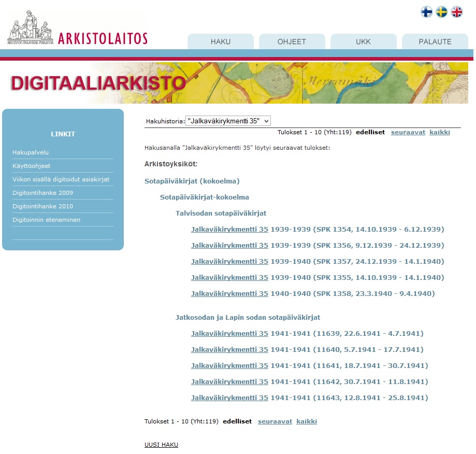The height and width of the screenshot is (454, 476).
Task: Open the PALAUTE feedback tab
Action: click(x=434, y=42)
